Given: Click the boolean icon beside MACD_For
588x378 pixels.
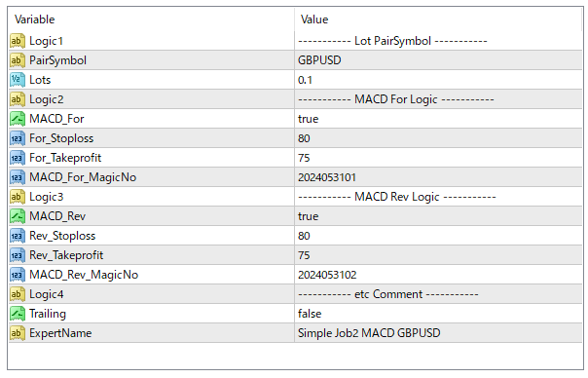Looking at the screenshot, I should [18, 119].
